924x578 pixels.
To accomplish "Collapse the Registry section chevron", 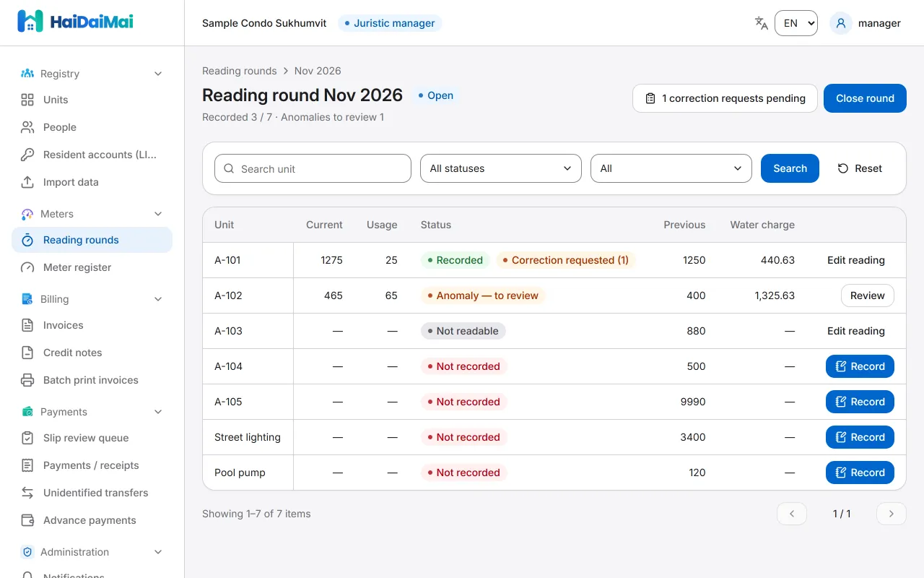I will (x=159, y=74).
